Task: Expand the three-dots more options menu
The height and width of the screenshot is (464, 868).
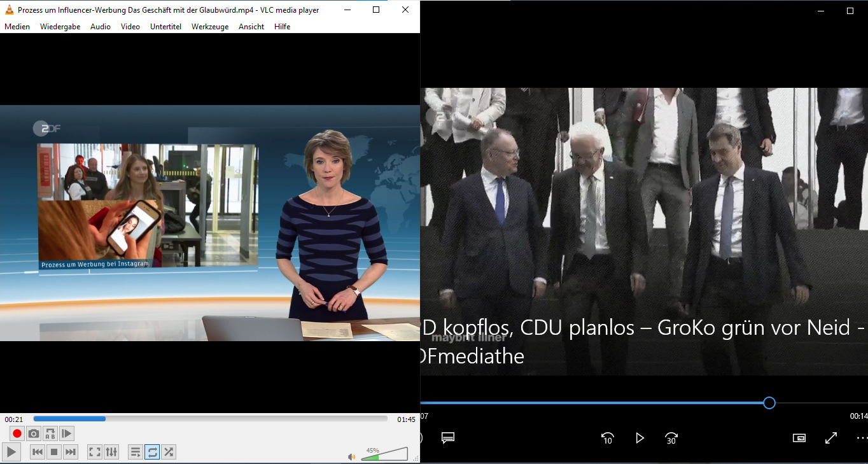Action: pos(862,438)
